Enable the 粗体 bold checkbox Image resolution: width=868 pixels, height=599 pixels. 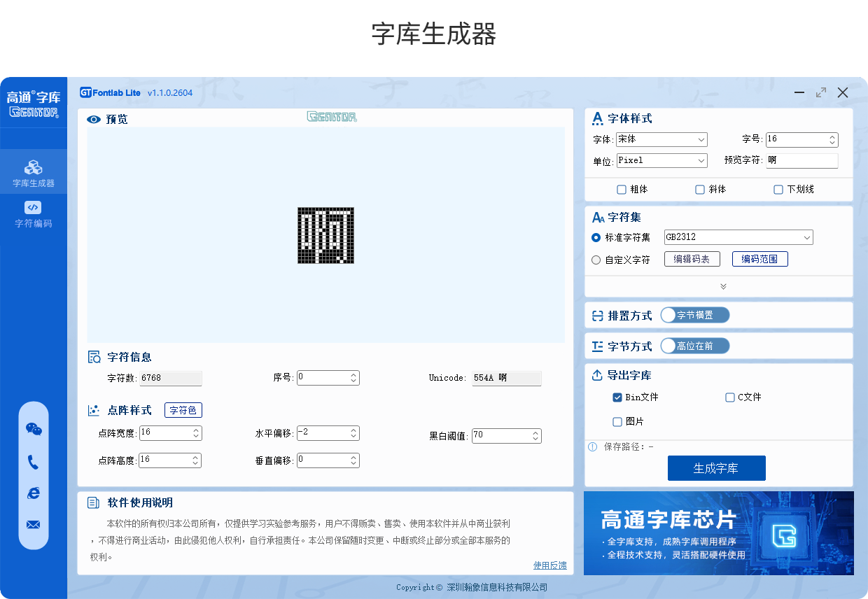coord(621,190)
